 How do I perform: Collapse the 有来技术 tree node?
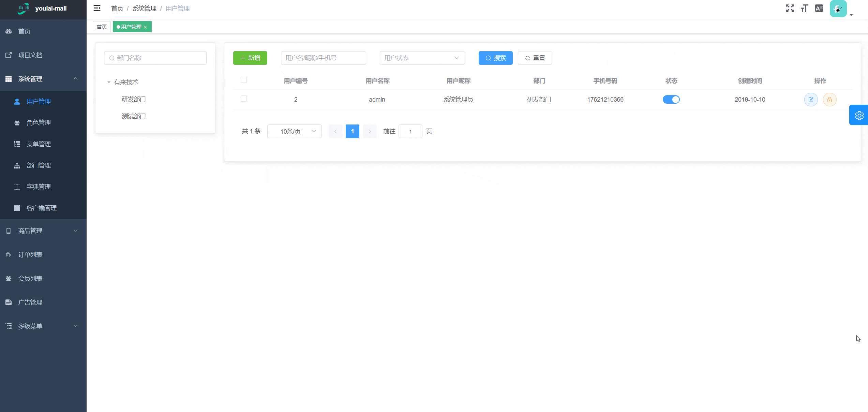point(109,82)
